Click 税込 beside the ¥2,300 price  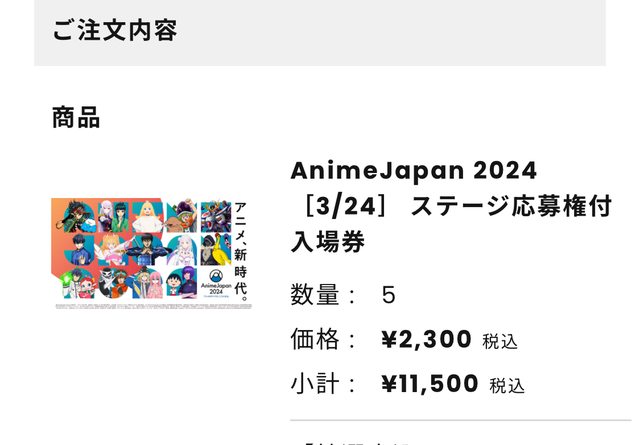500,341
